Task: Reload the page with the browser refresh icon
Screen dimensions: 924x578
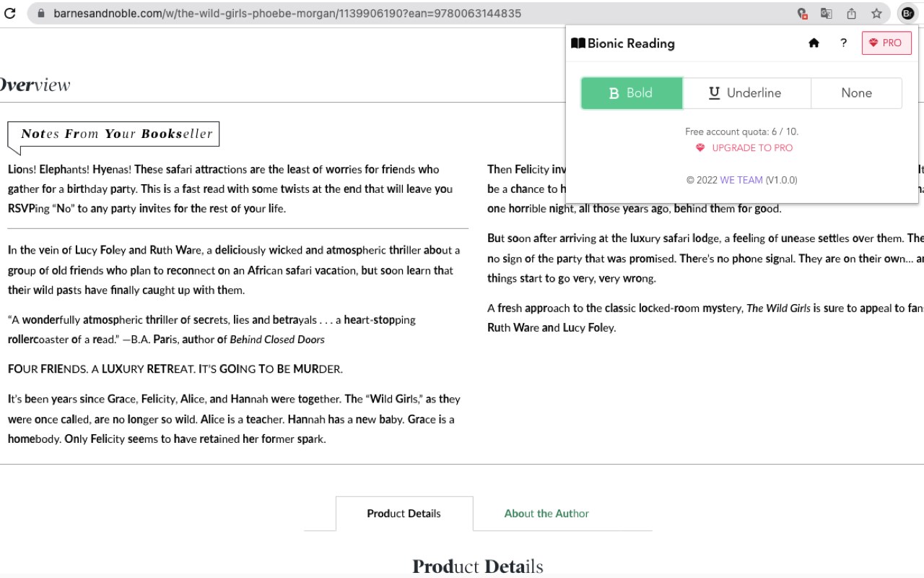Action: point(10,13)
